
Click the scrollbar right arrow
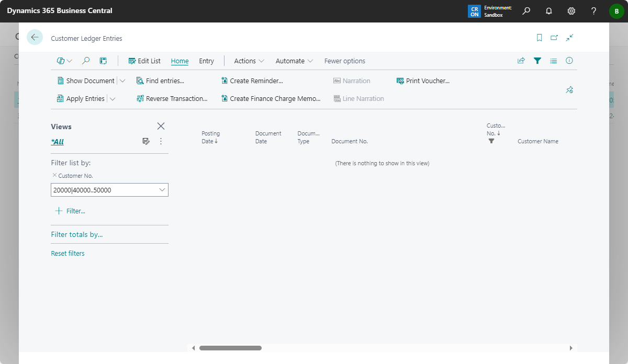(571, 348)
